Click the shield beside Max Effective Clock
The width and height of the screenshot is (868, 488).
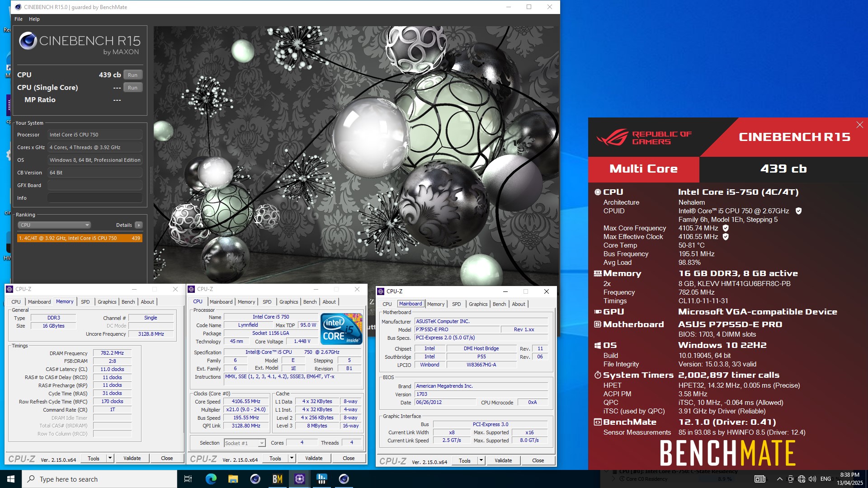coord(726,237)
